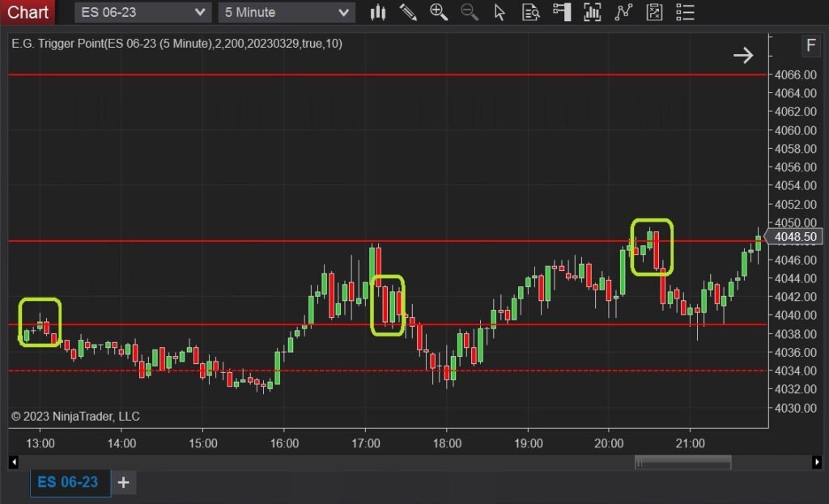Select the ES 06-23 tab
Screen dimensions: 829x504
[68, 482]
